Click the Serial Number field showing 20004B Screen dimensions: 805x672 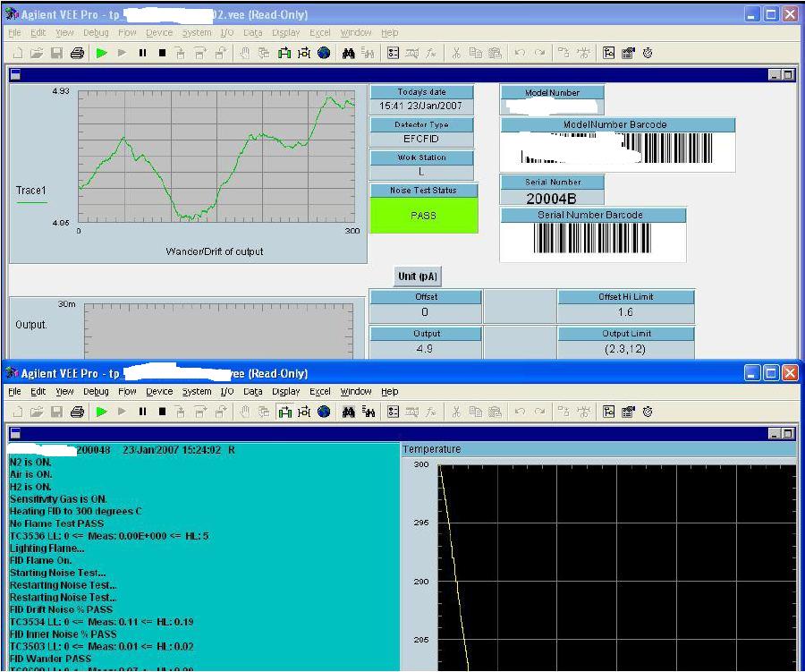coord(551,198)
